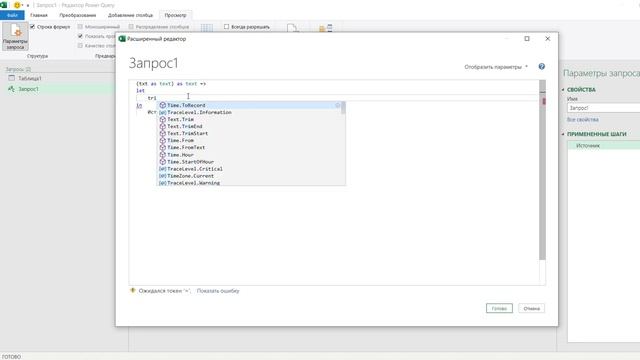Image resolution: width=640 pixels, height=360 pixels.
Task: Toggle the Распределение столбцов checkbox
Action: pyautogui.click(x=131, y=27)
